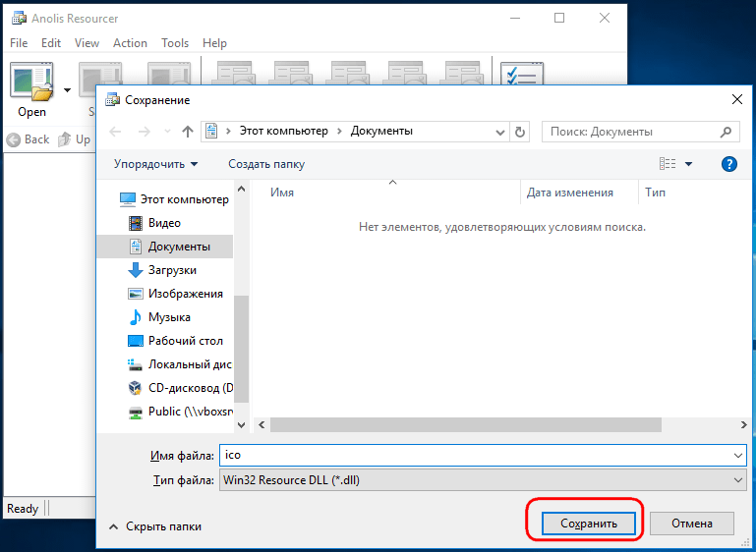This screenshot has width=756, height=552.
Task: Click the Open toolbar icon in Anolis Resourcer
Action: pos(31,82)
